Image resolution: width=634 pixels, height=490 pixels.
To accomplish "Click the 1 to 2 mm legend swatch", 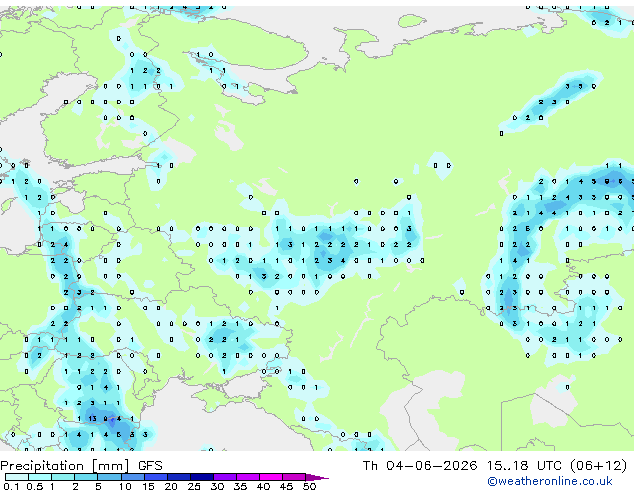I will click(x=63, y=477).
